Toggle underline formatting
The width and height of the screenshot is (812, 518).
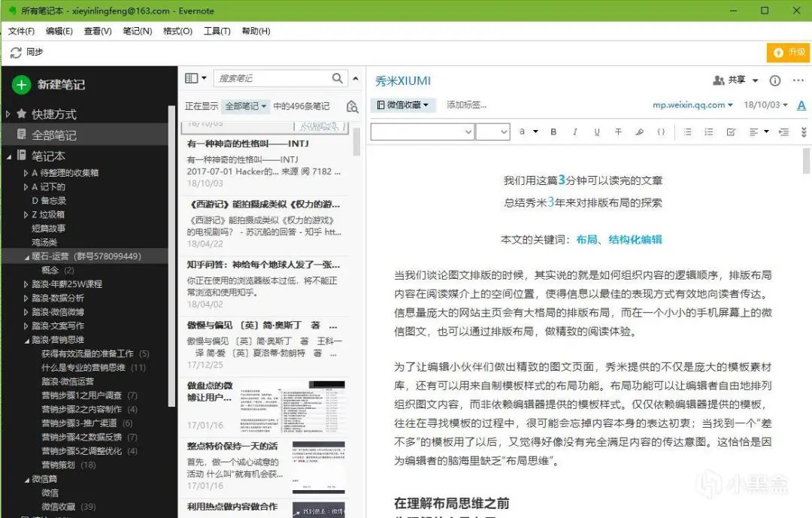(x=596, y=132)
